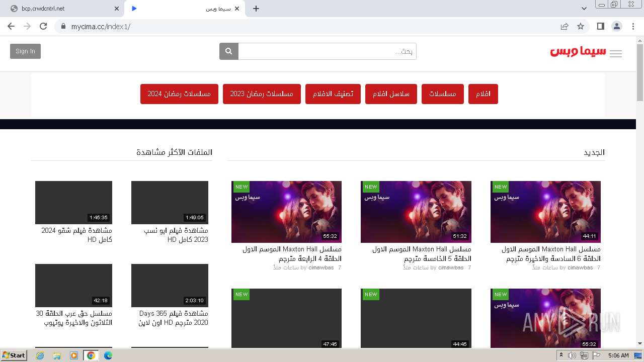Viewport: 644px width, 362px height.
Task: Open second-row thumbnail with 47:45 duration
Action: point(286,318)
